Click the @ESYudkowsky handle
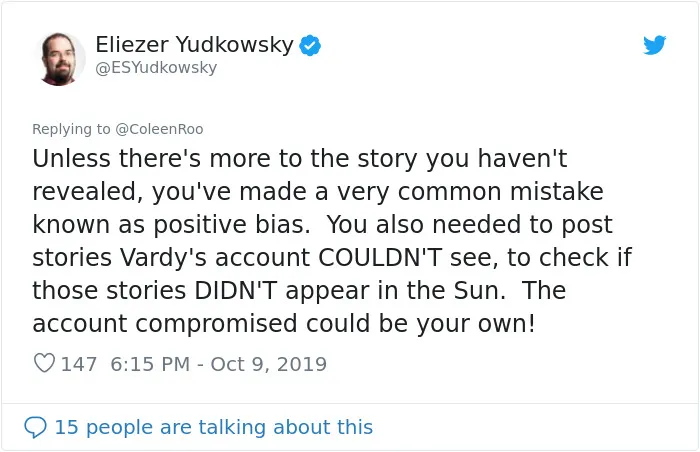700x452 pixels. [156, 67]
